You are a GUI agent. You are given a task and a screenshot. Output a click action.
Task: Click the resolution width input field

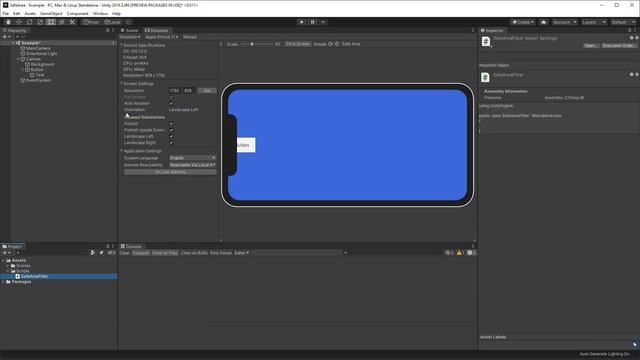click(174, 91)
